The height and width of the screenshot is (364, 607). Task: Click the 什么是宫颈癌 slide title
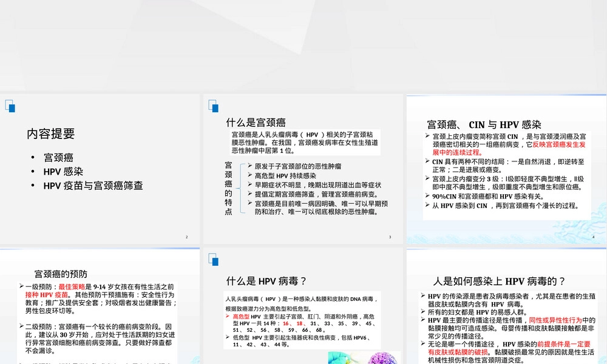pos(256,123)
